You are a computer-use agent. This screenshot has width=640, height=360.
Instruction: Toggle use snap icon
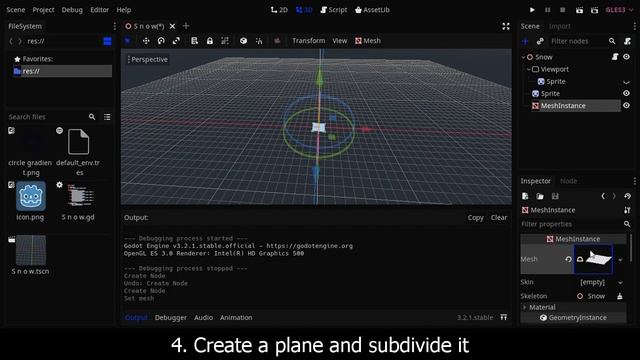[259, 41]
